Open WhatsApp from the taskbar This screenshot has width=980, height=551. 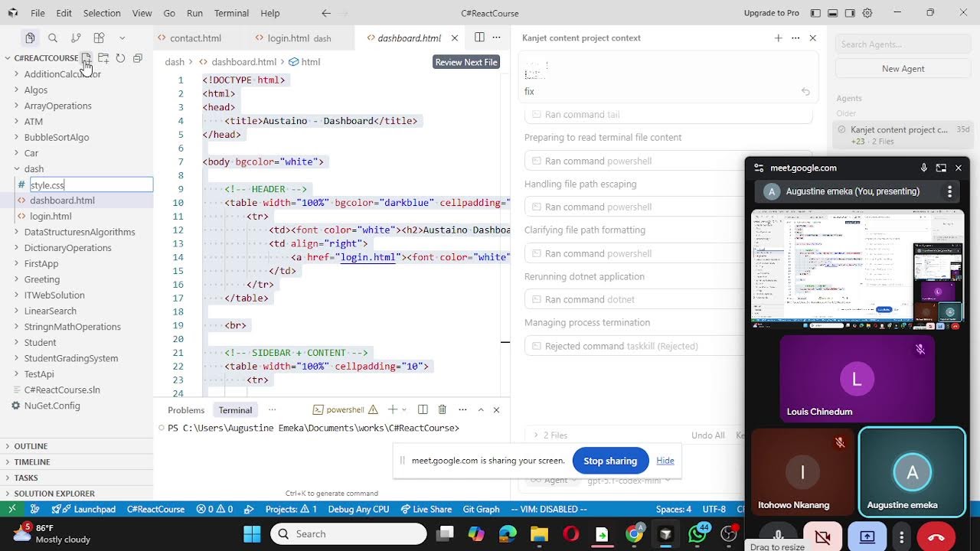click(x=698, y=533)
